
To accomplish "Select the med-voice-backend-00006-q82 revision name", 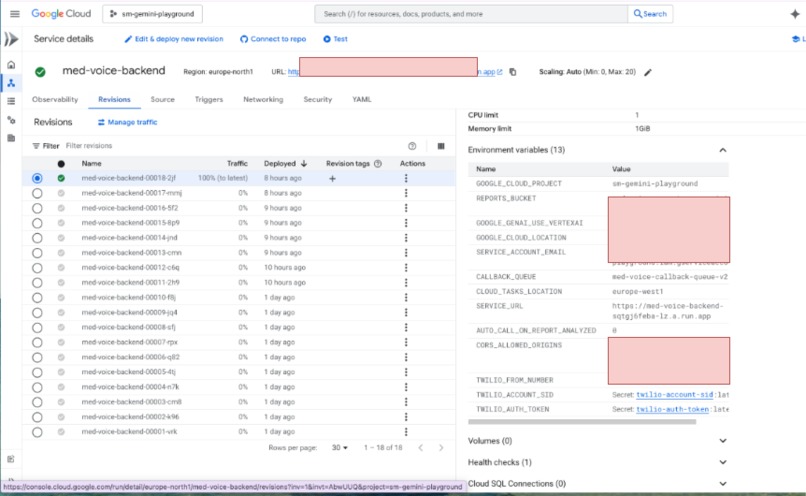I will tap(131, 357).
